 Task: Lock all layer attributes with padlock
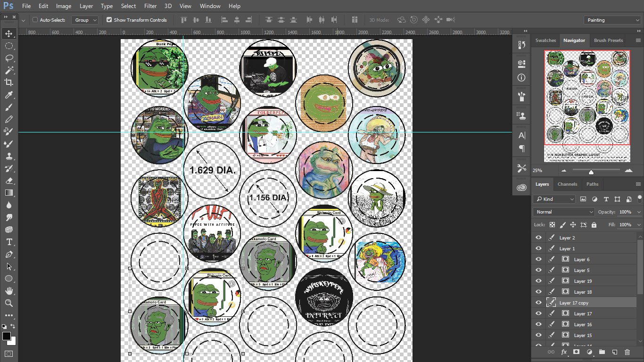(594, 225)
